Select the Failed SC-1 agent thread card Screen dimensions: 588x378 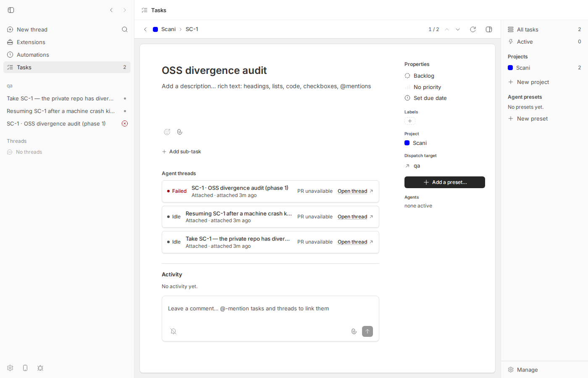(270, 192)
